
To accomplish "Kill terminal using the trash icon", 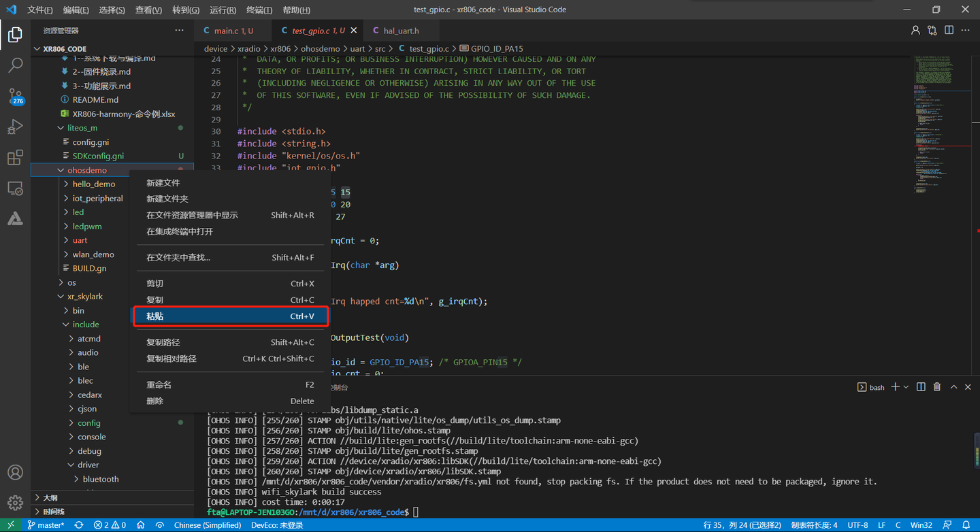I will point(937,387).
